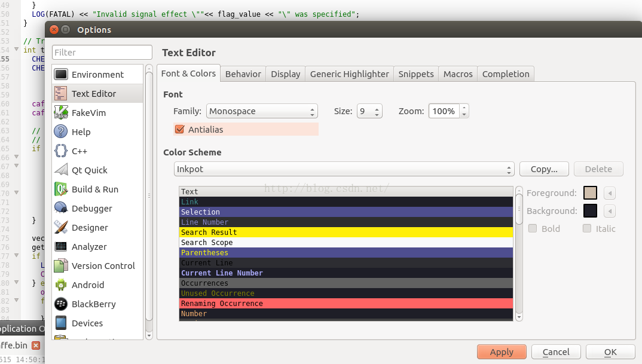The width and height of the screenshot is (642, 364).
Task: Switch to the Completion tab
Action: (506, 74)
